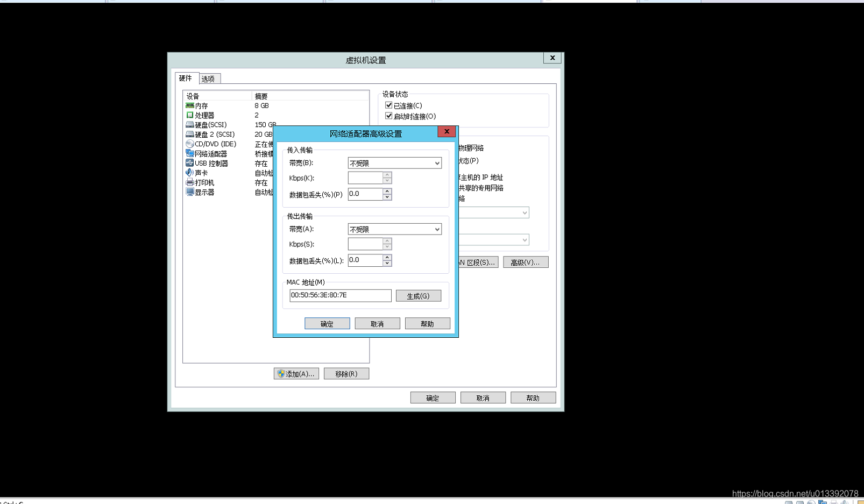Image resolution: width=864 pixels, height=504 pixels.
Task: Select the 网络适配器 network adapter icon
Action: [x=189, y=153]
